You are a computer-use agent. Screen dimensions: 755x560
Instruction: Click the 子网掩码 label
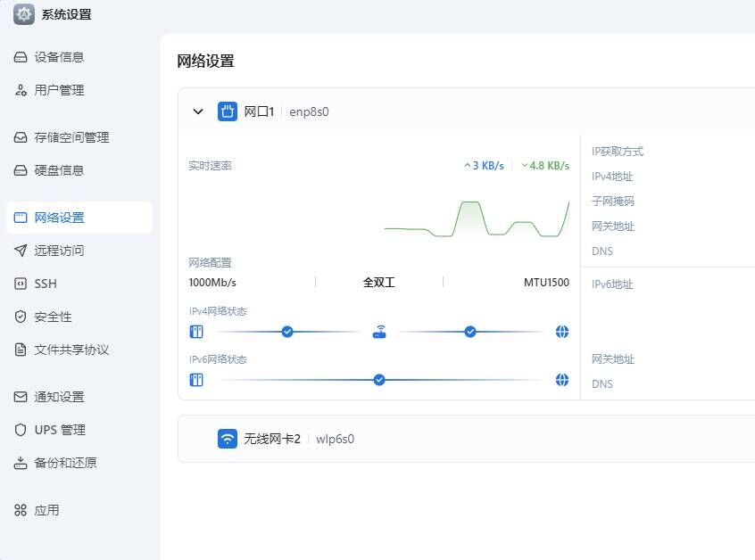613,202
